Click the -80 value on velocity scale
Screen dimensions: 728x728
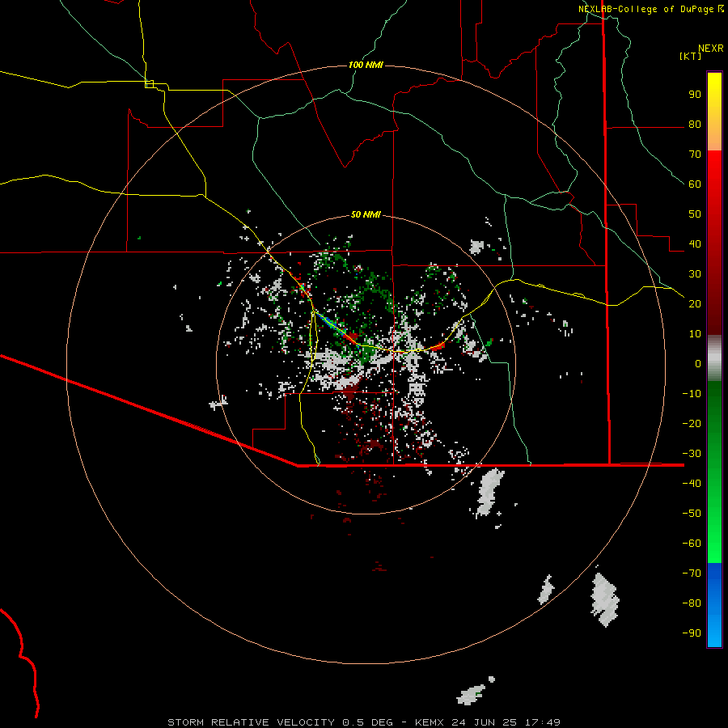[x=692, y=603]
